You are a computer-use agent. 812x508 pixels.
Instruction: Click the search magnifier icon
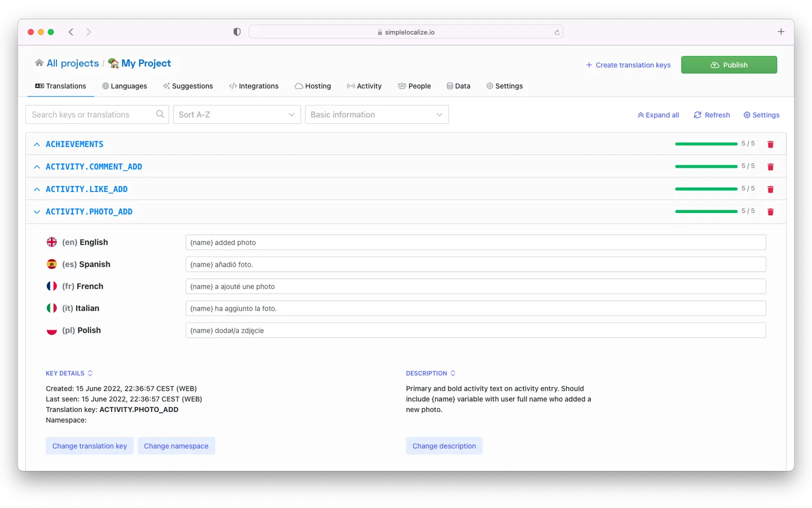click(x=160, y=114)
